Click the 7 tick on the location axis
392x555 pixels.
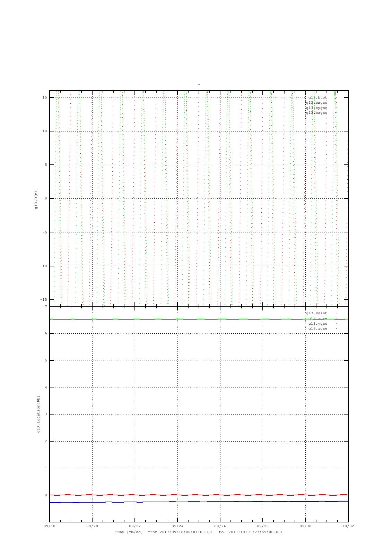[x=46, y=307]
